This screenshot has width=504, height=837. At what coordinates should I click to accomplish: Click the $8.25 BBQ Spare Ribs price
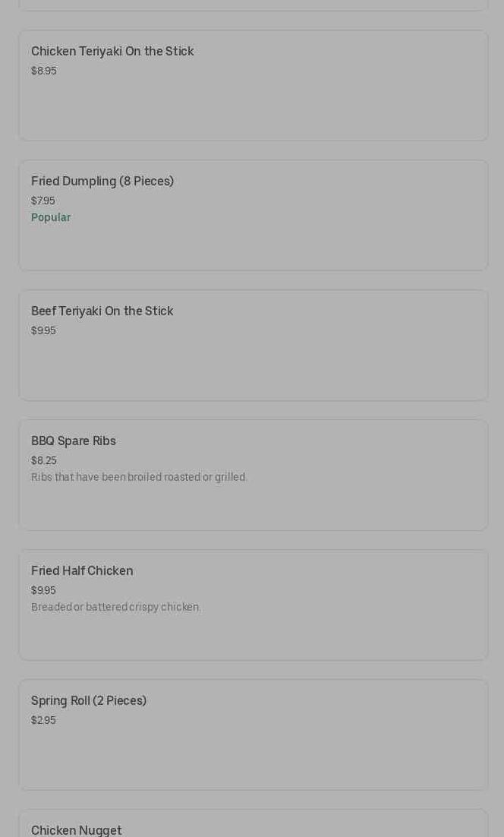[44, 460]
